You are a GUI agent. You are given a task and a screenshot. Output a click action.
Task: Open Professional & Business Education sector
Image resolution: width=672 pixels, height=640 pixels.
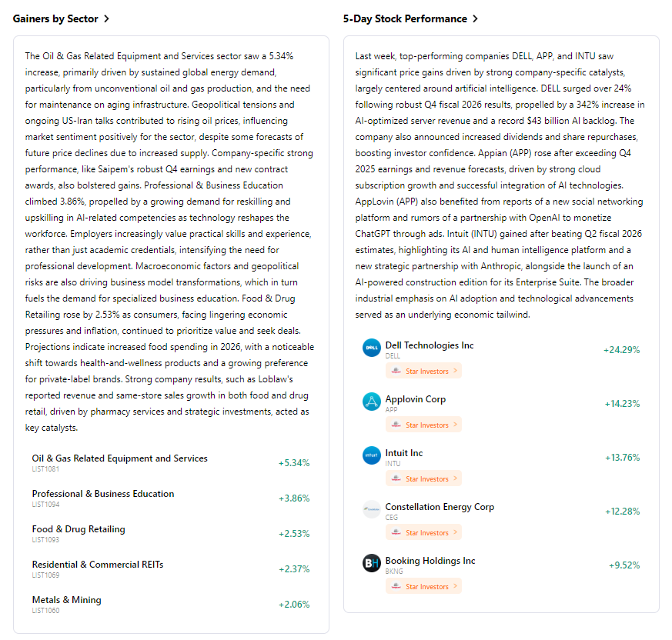coord(103,494)
